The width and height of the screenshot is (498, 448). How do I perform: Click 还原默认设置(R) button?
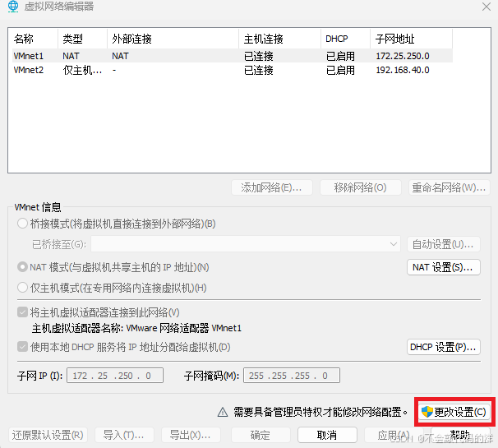(48, 435)
